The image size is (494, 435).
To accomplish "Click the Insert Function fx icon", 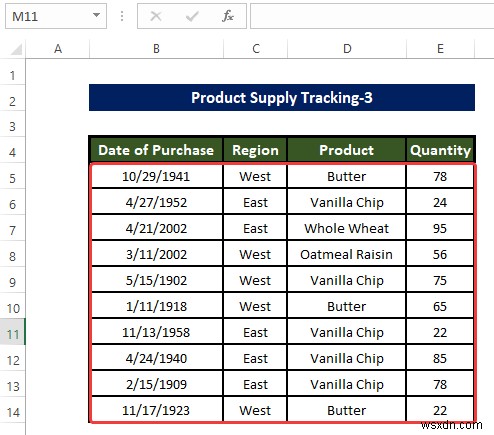I will point(228,16).
